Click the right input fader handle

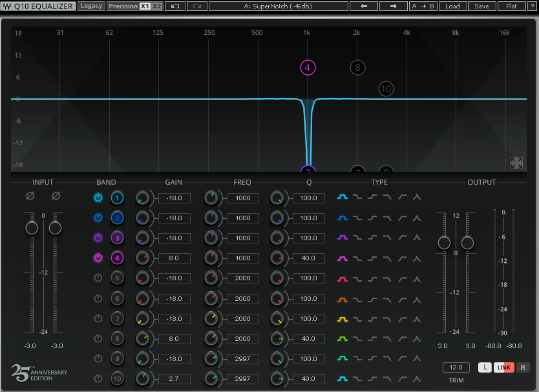[55, 228]
